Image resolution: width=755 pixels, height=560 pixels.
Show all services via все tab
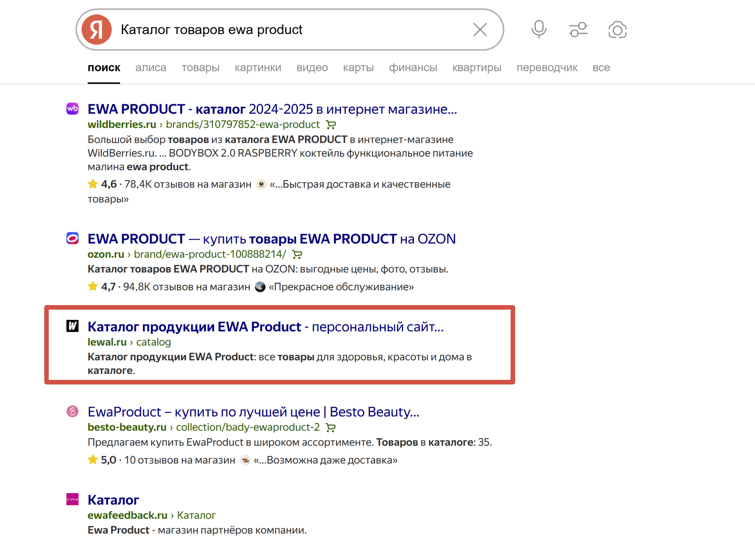[601, 68]
